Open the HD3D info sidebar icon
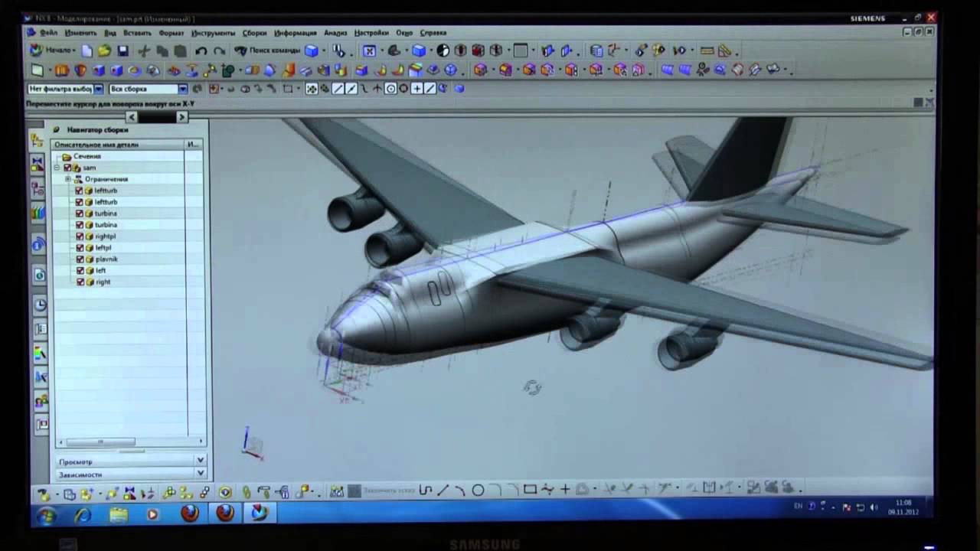The width and height of the screenshot is (980, 551). click(38, 245)
